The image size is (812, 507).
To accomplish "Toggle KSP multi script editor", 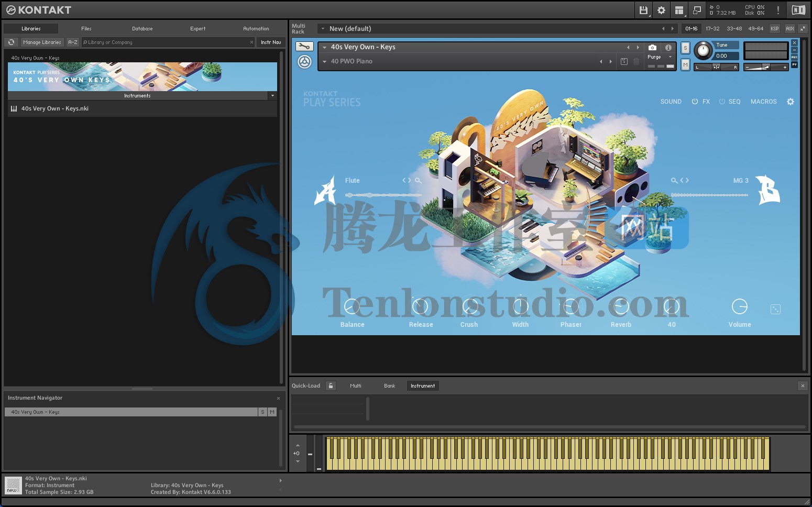I will [x=775, y=29].
